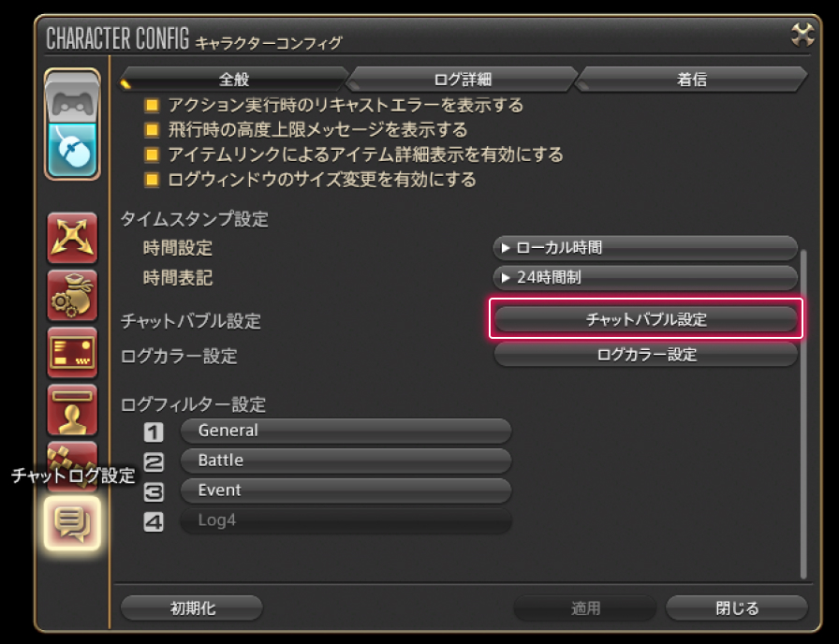Select the gamepad mode icon

pos(72,98)
